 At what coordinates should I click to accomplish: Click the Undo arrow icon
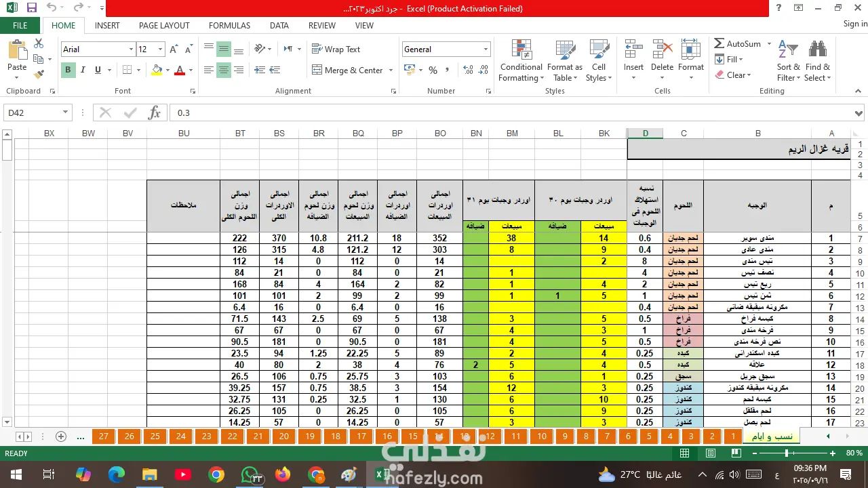click(52, 8)
